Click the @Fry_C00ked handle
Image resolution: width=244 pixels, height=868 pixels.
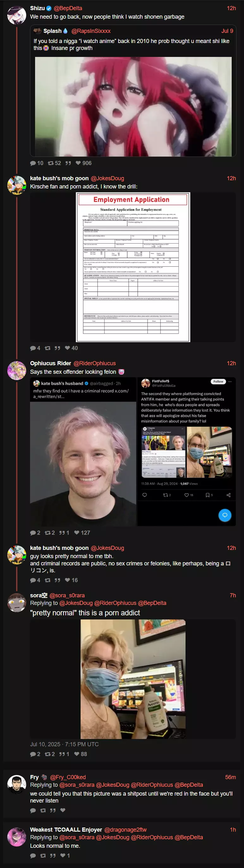(68, 777)
